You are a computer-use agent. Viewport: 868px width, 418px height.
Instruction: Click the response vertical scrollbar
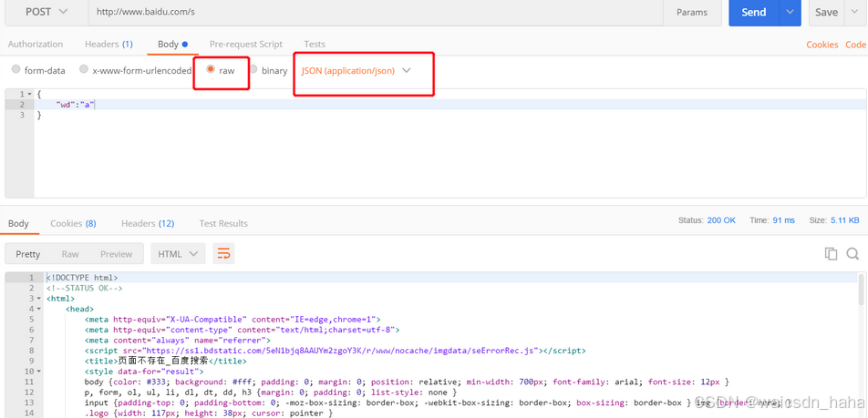coord(862,289)
